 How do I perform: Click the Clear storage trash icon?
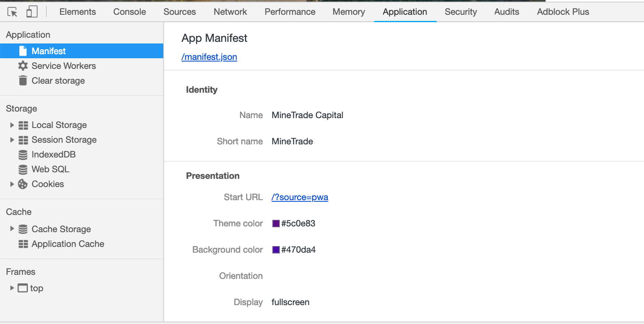(x=23, y=80)
